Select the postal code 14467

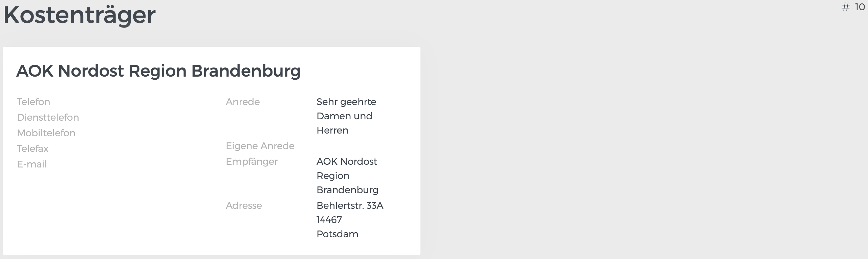(329, 220)
